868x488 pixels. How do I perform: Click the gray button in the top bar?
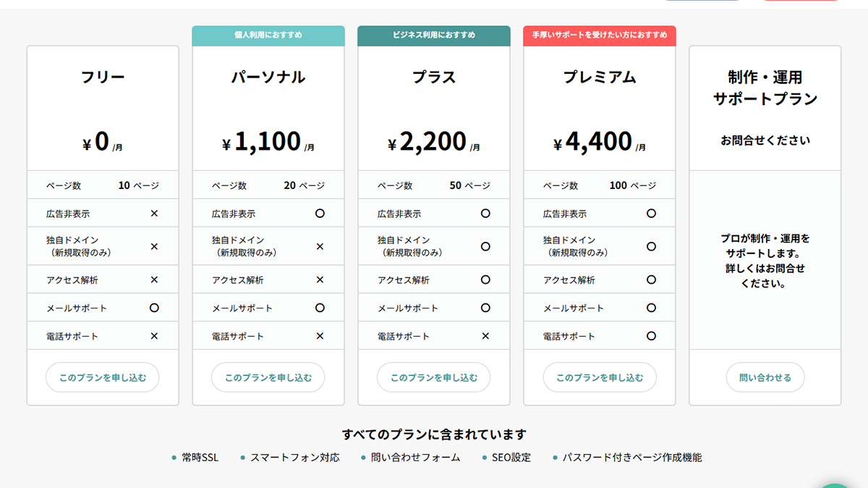coord(703,2)
